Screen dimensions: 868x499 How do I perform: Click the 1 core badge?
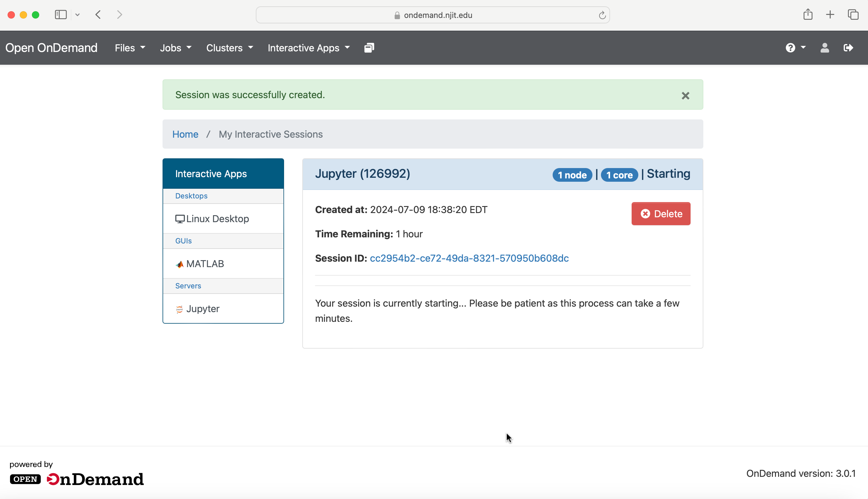click(619, 175)
